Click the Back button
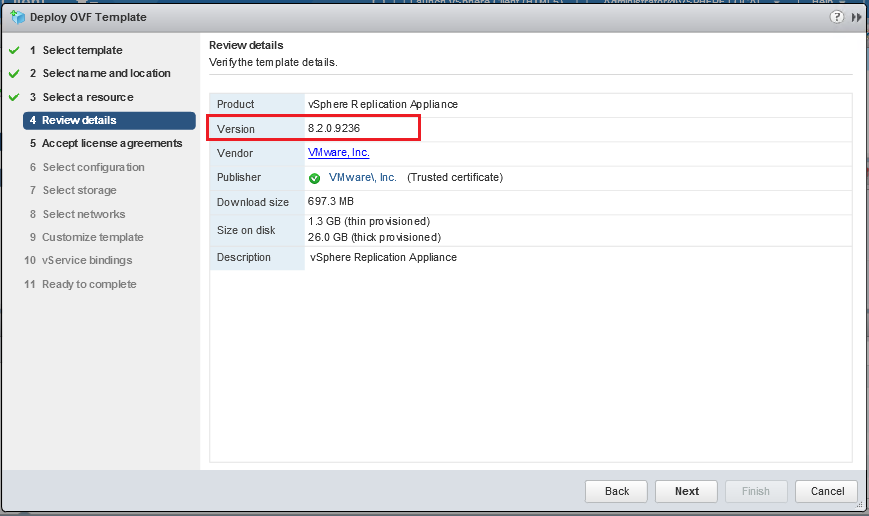 [x=616, y=491]
